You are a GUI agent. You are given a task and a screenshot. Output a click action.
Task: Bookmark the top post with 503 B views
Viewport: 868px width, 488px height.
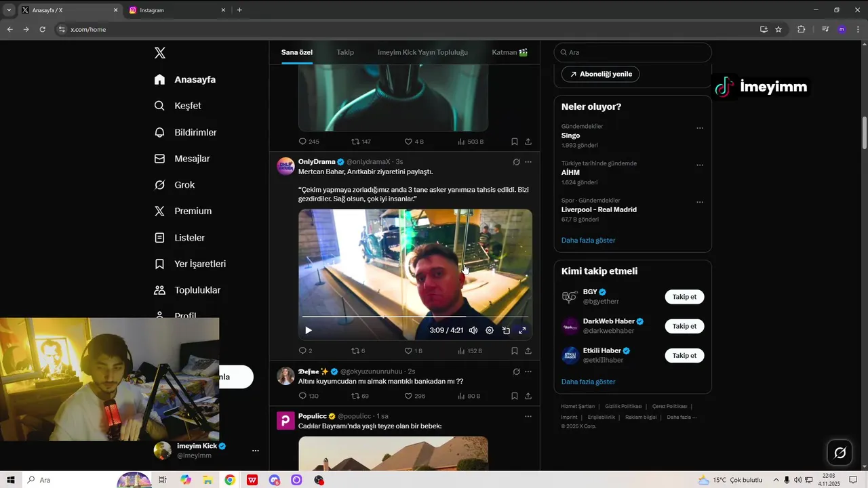click(514, 142)
